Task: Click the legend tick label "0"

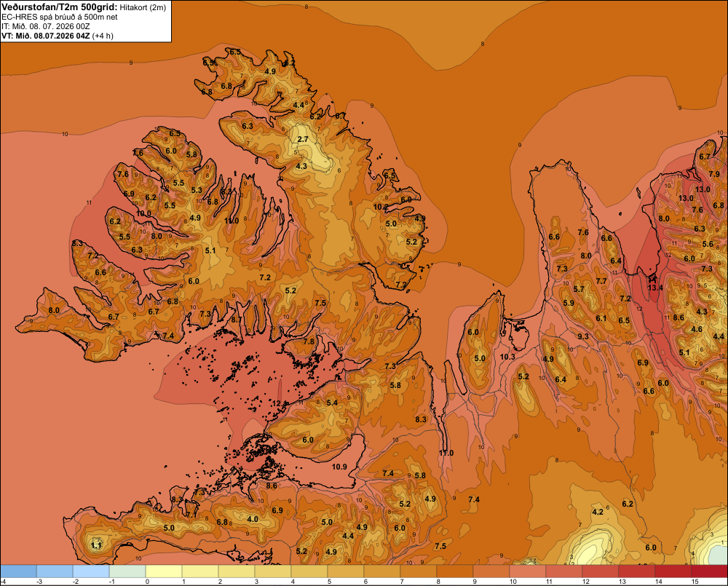Action: click(147, 582)
